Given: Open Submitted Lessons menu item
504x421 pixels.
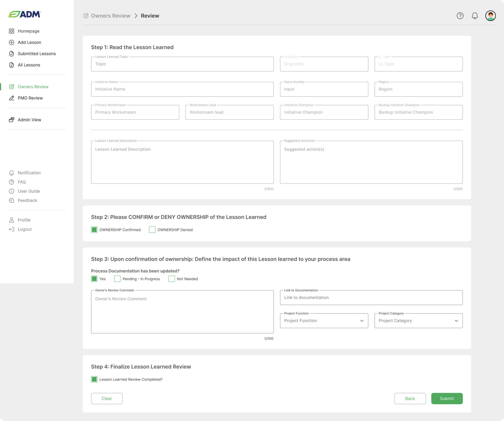Looking at the screenshot, I should coord(37,54).
